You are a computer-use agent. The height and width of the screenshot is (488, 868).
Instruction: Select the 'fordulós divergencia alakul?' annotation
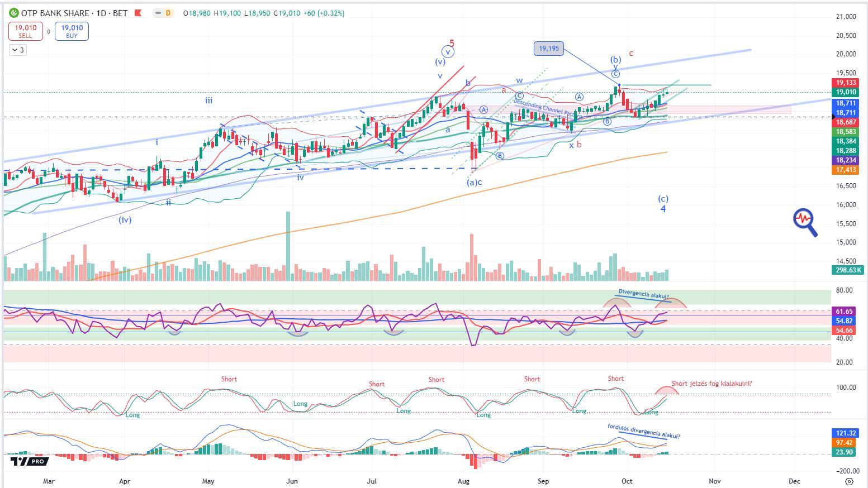pyautogui.click(x=644, y=431)
